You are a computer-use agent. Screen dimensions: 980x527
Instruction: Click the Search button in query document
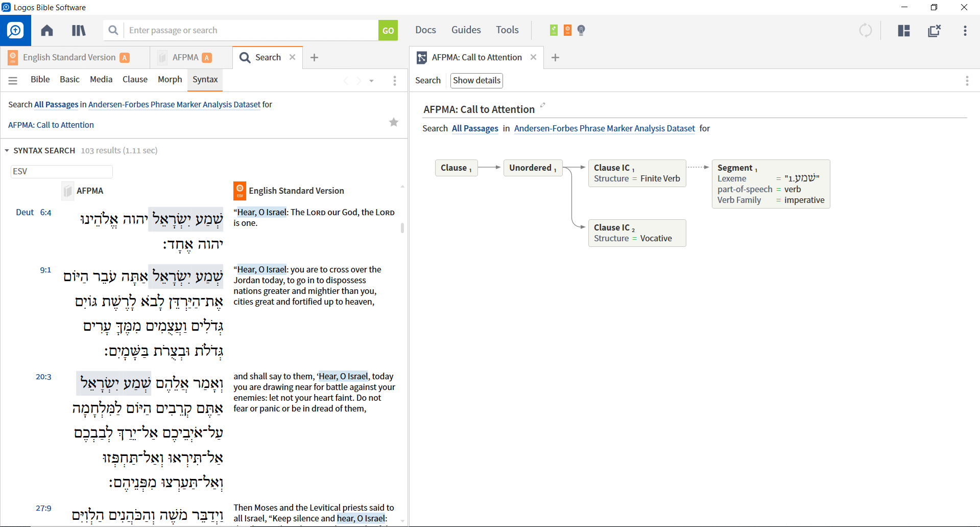pyautogui.click(x=428, y=80)
